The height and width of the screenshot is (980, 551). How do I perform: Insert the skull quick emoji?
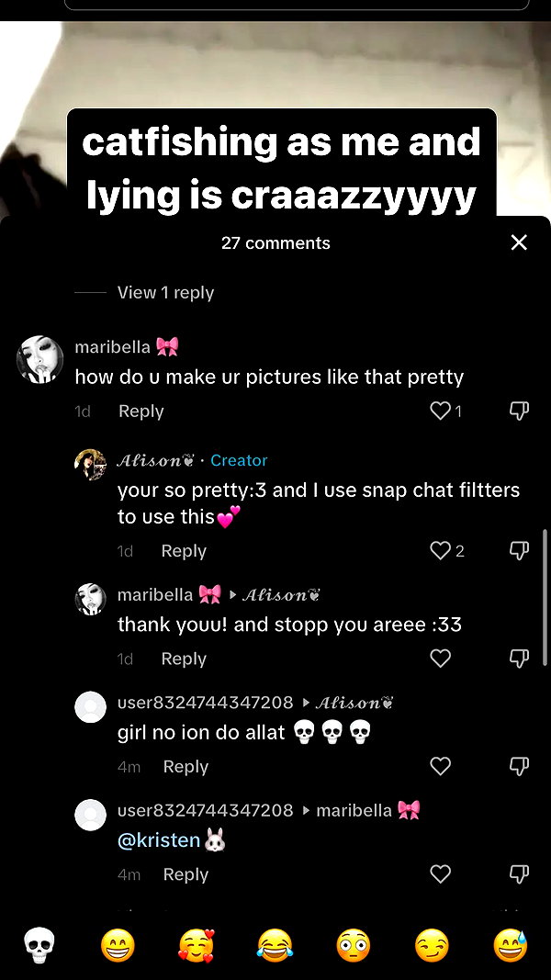click(39, 945)
